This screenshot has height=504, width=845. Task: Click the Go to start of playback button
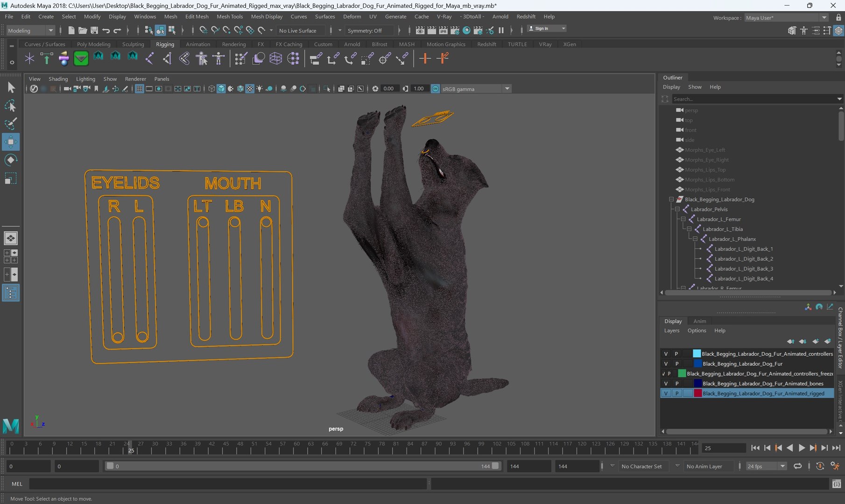click(755, 448)
